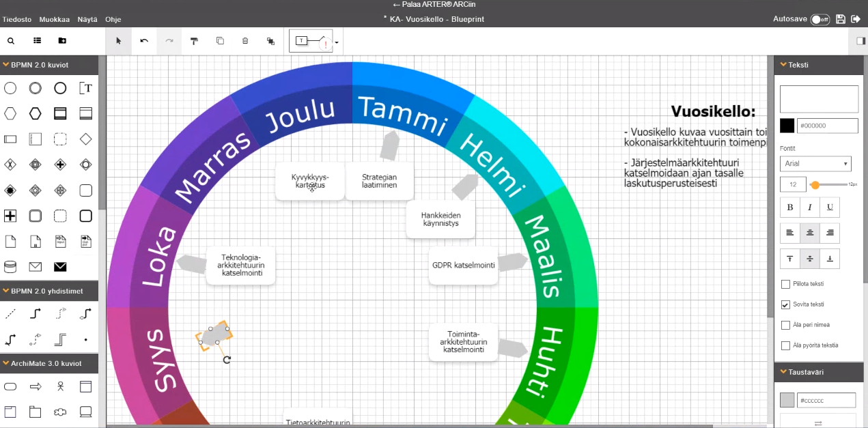Align text vertically to the top
The image size is (868, 428).
coord(790,259)
